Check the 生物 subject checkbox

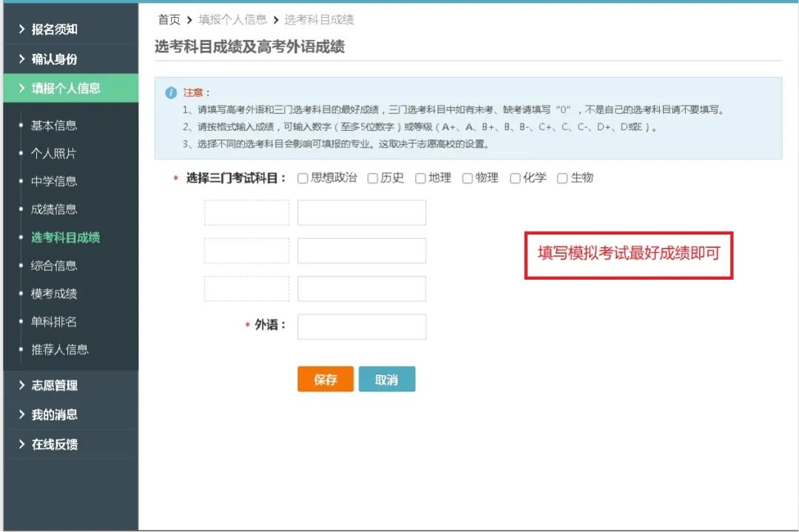click(562, 178)
